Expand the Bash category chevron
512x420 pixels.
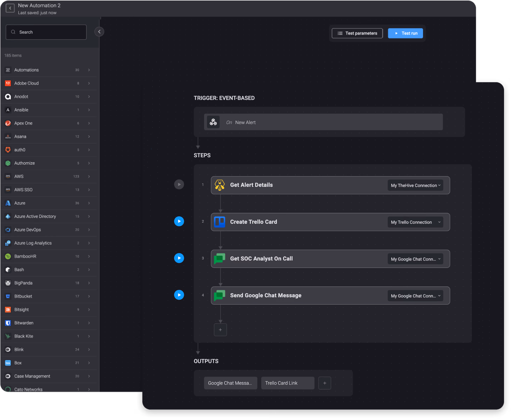click(x=89, y=270)
